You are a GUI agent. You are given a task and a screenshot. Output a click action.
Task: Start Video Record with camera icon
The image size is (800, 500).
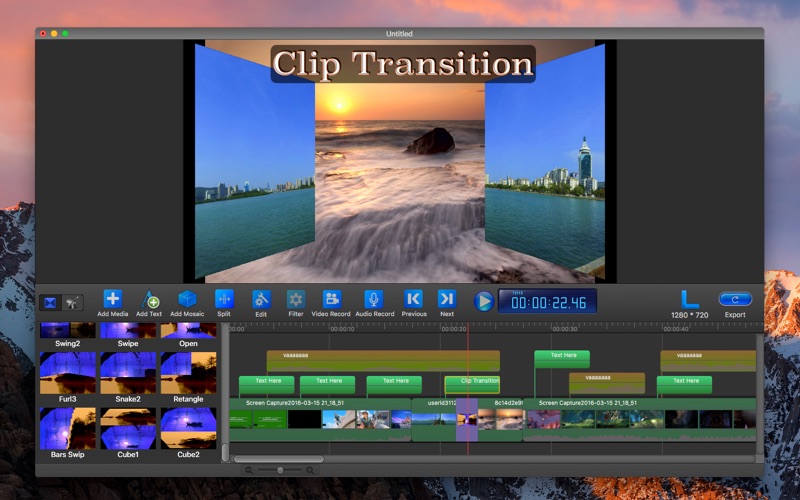point(332,299)
